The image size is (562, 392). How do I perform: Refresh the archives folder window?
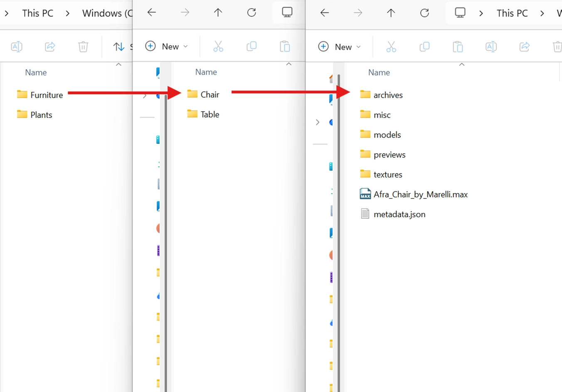tap(424, 13)
